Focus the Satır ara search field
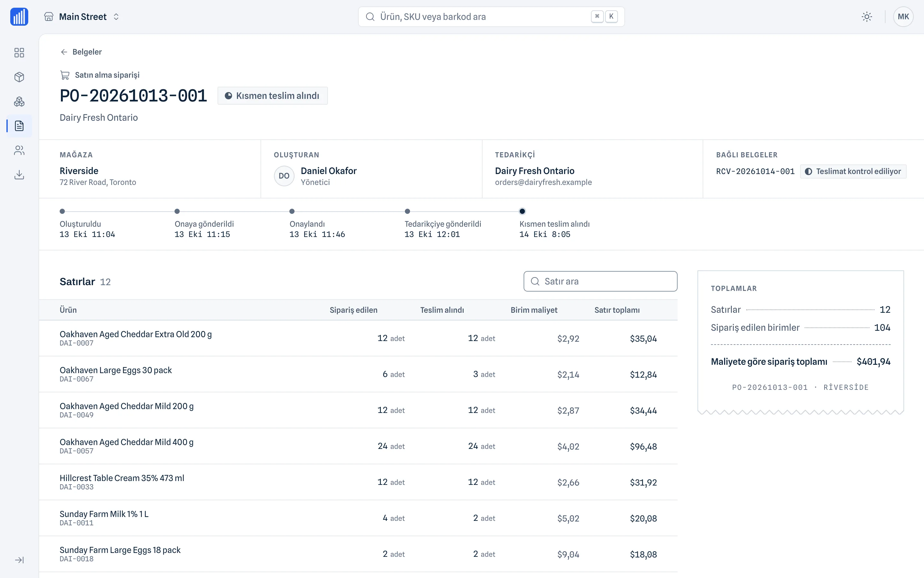This screenshot has height=578, width=924. 600,281
